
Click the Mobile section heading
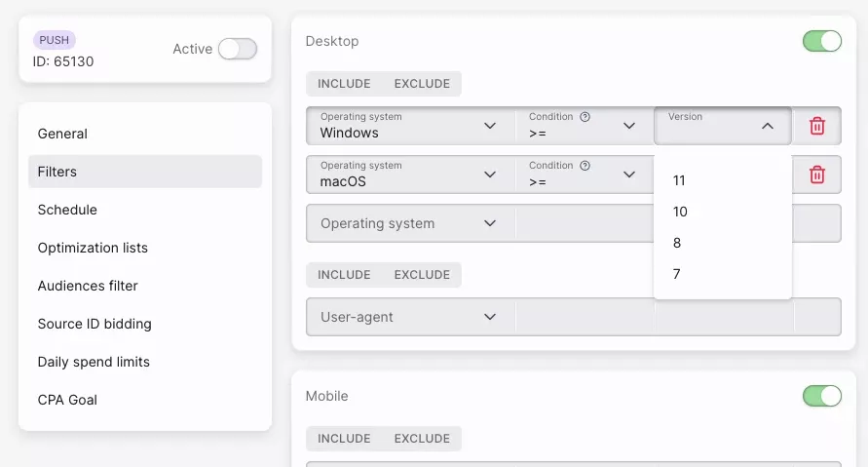pyautogui.click(x=326, y=396)
